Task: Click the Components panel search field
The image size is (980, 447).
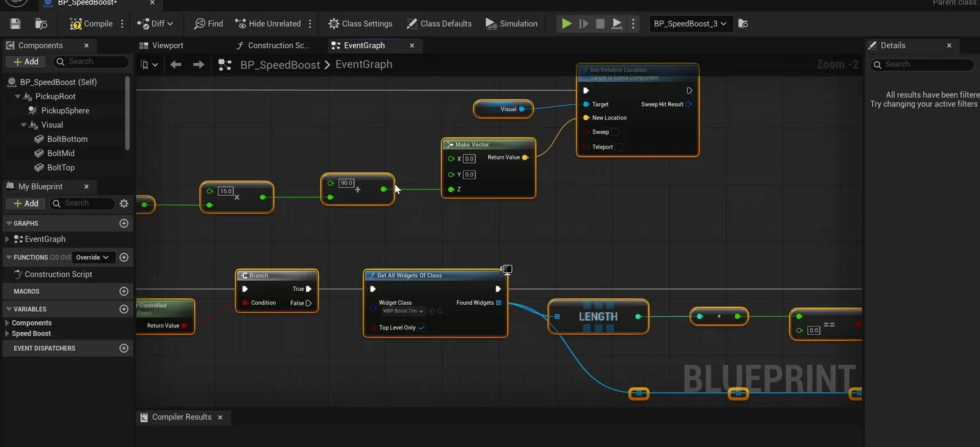Action: click(x=91, y=62)
